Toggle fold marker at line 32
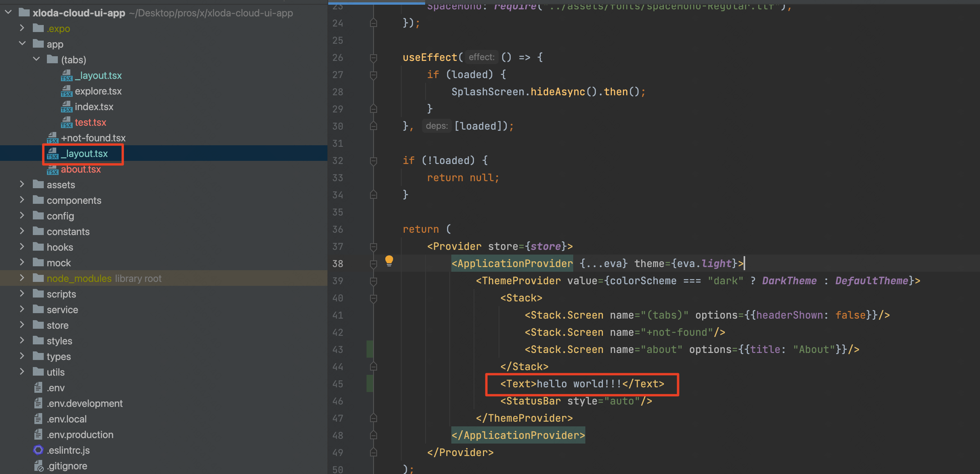This screenshot has width=980, height=474. click(373, 161)
